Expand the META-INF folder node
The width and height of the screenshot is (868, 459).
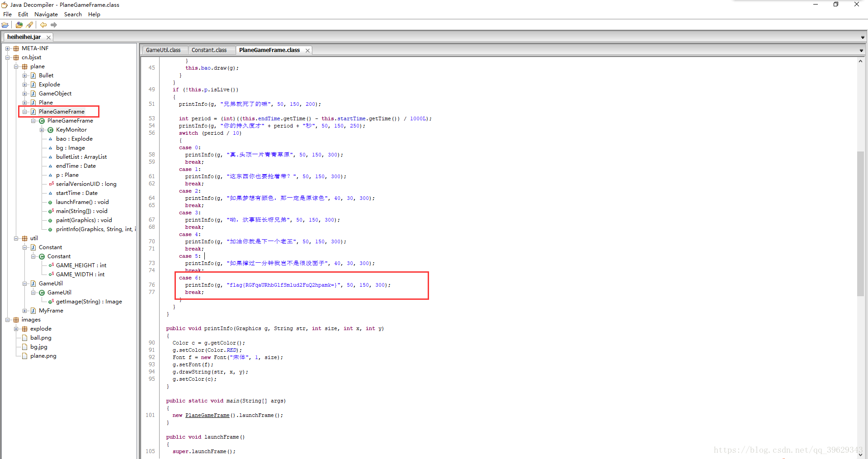point(8,48)
